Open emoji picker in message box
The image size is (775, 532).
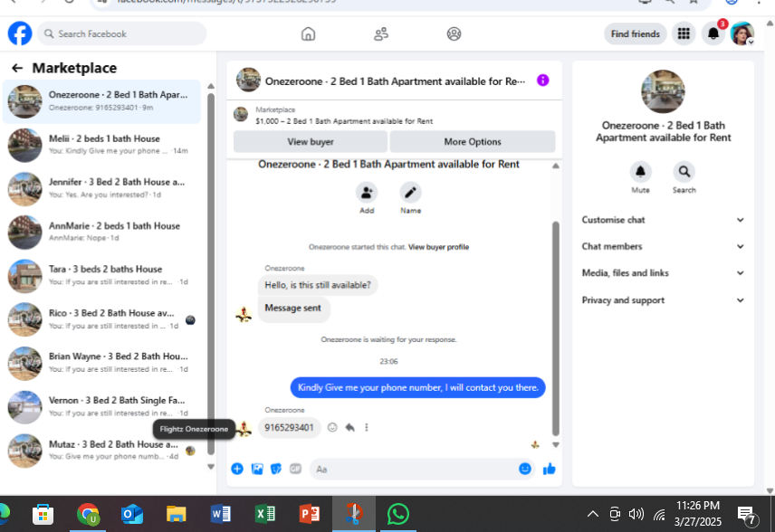tap(525, 469)
